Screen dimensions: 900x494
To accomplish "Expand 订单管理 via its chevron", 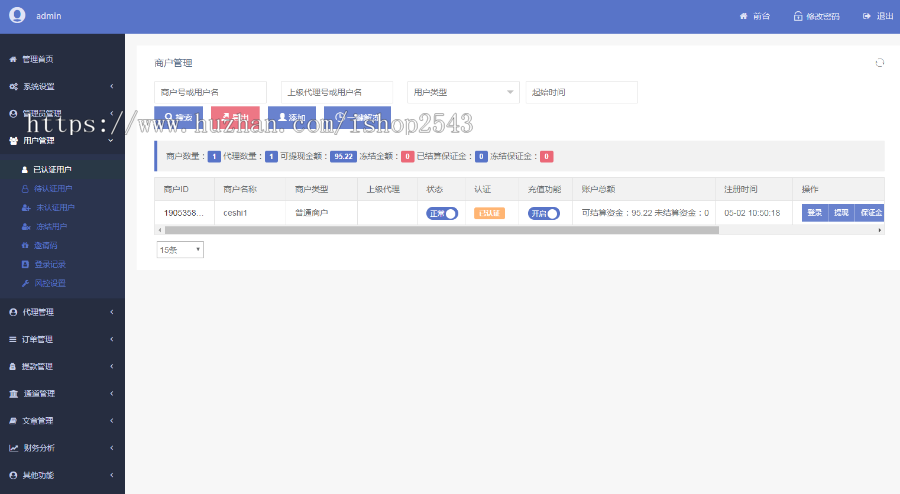I will 112,339.
